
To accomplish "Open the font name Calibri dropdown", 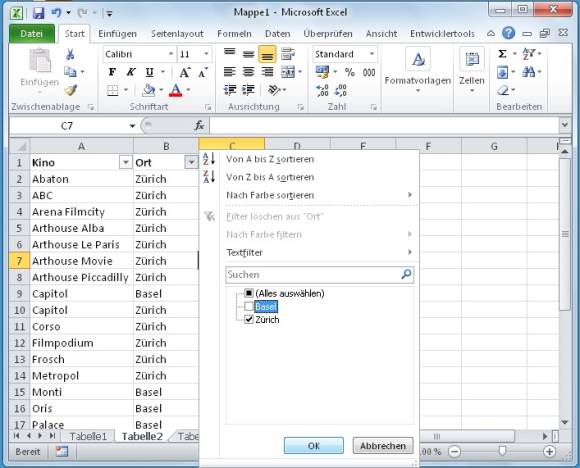I will pyautogui.click(x=171, y=54).
